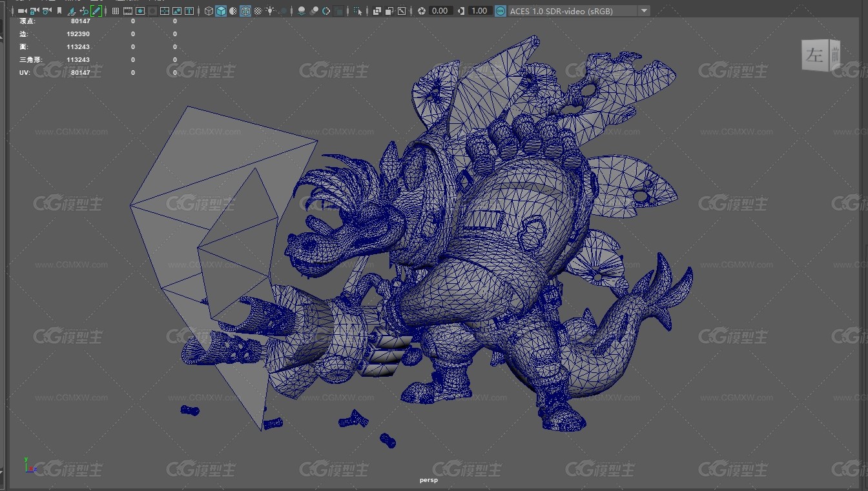
Task: Toggle X-Ray Active Components icon
Action: [389, 11]
